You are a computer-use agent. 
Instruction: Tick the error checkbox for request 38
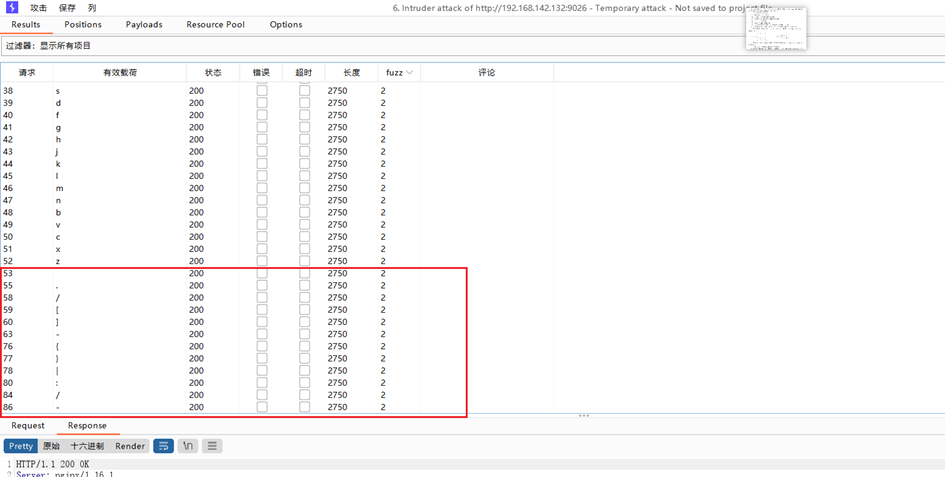(262, 90)
